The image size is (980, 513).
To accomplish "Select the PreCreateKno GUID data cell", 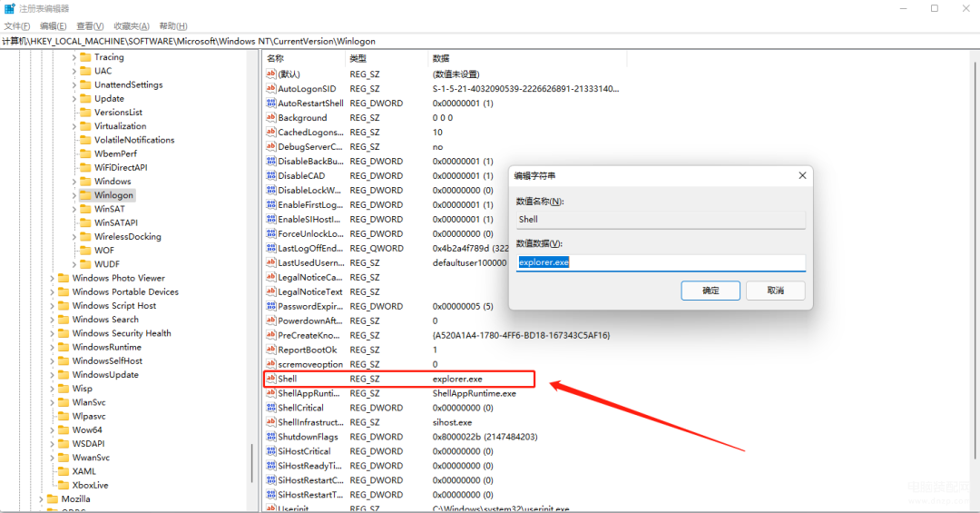I will (x=521, y=335).
